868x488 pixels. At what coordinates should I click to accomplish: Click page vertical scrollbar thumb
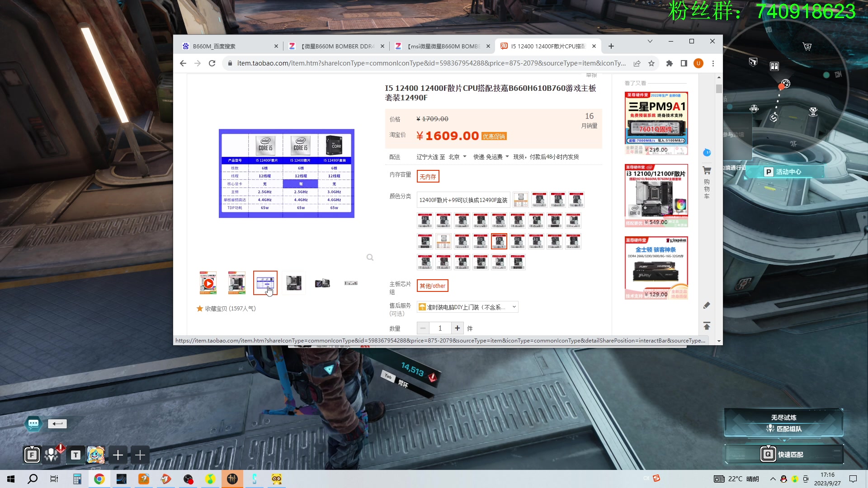(719, 89)
